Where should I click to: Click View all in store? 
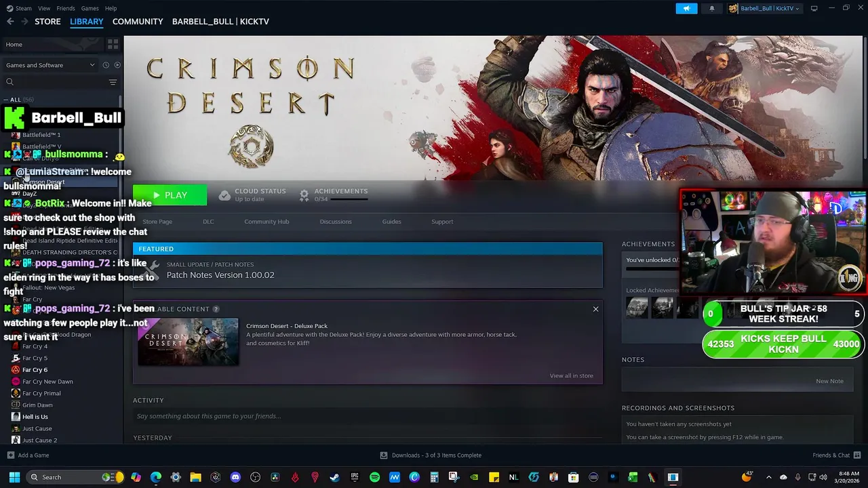571,375
